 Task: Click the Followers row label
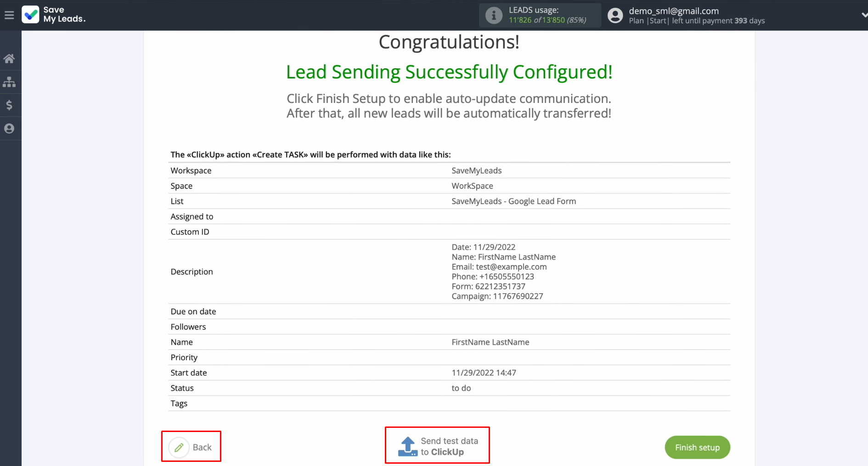click(x=188, y=327)
